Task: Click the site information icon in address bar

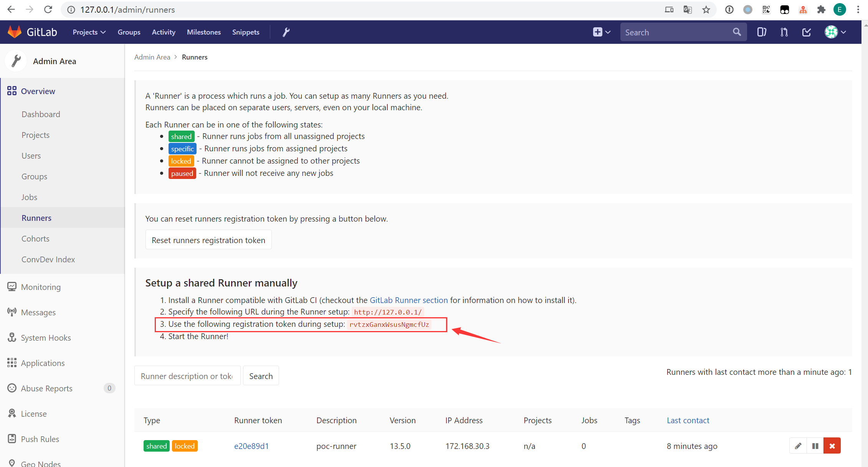Action: [x=71, y=10]
